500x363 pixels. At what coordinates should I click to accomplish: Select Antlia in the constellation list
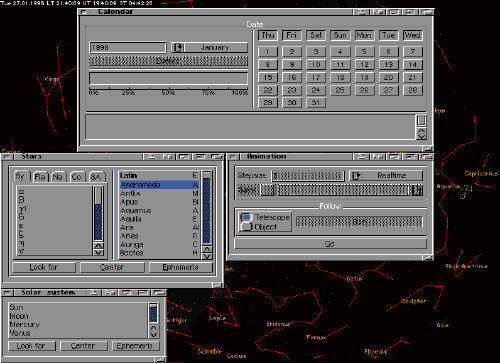[x=159, y=193]
